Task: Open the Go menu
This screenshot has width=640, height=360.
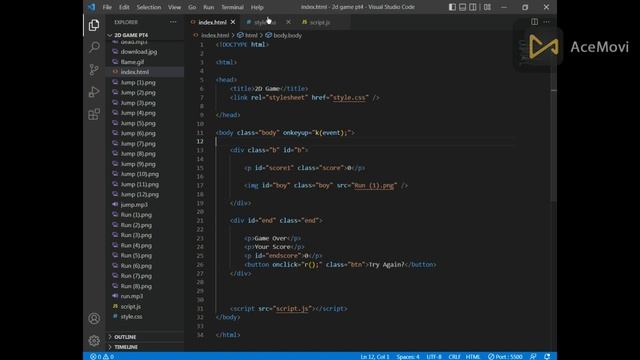Action: click(192, 7)
